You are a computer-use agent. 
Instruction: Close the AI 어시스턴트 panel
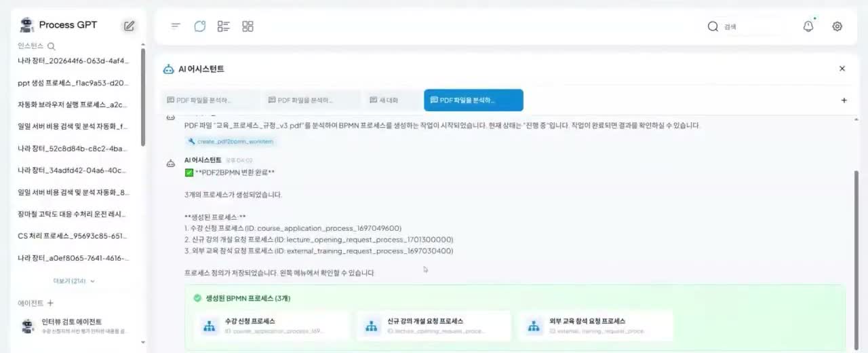click(x=842, y=69)
